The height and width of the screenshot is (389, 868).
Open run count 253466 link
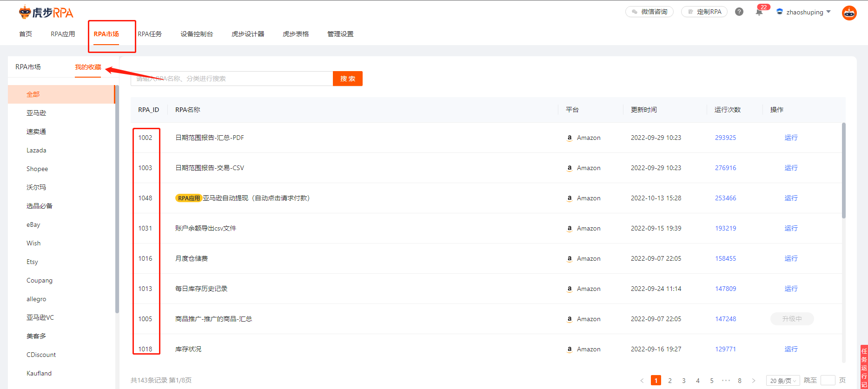pyautogui.click(x=725, y=198)
